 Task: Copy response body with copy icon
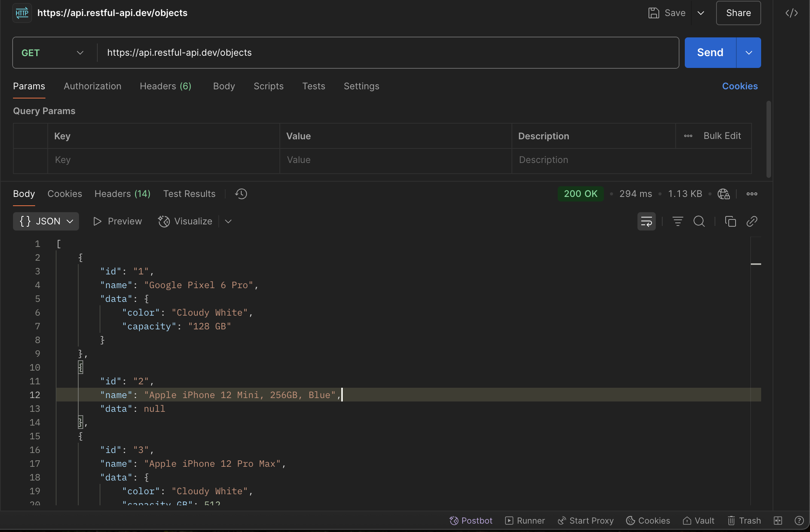click(x=730, y=221)
